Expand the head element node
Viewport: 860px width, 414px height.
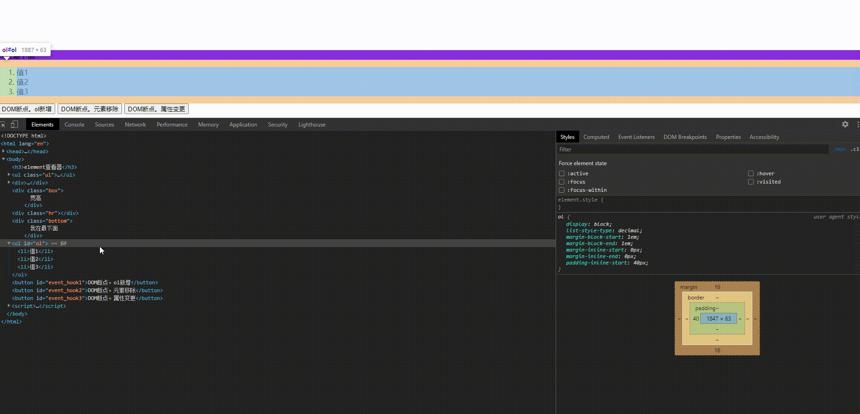click(3, 151)
